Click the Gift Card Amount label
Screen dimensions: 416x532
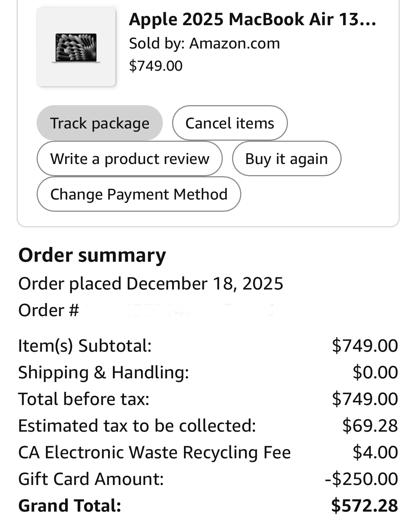click(x=91, y=479)
